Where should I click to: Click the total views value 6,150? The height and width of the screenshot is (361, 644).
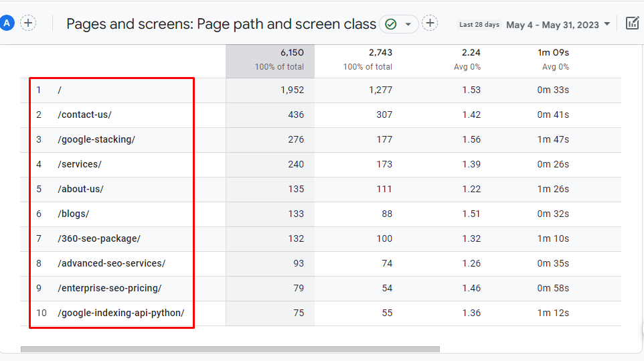coord(292,52)
